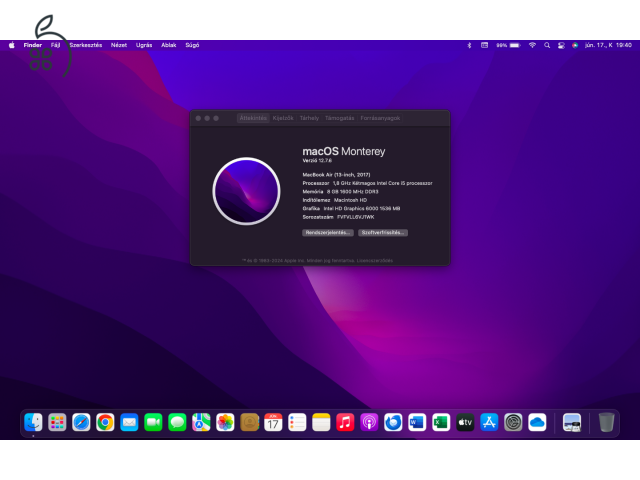Open the Szerkesztés menu
The image size is (640, 480).
coord(86,45)
